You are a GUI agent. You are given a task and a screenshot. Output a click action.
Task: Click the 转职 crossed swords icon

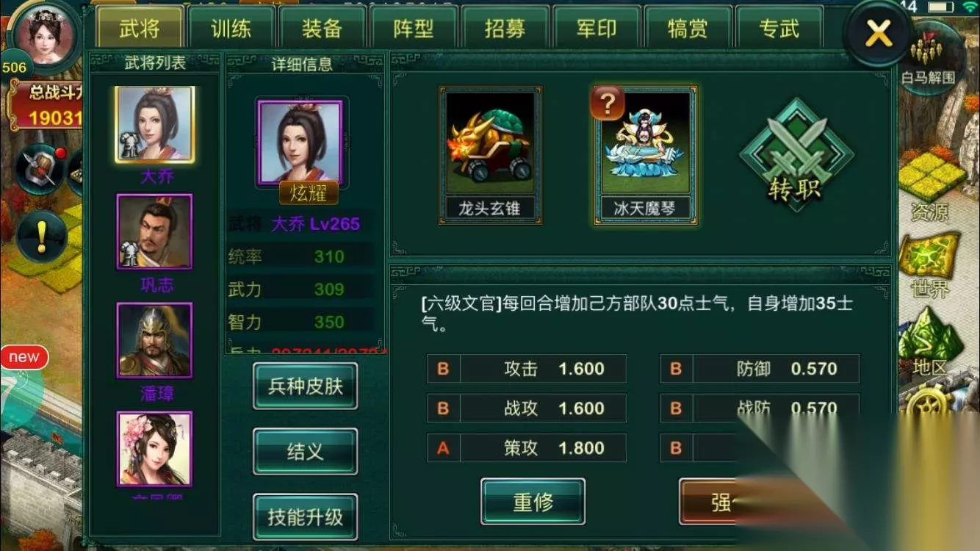coord(796,155)
